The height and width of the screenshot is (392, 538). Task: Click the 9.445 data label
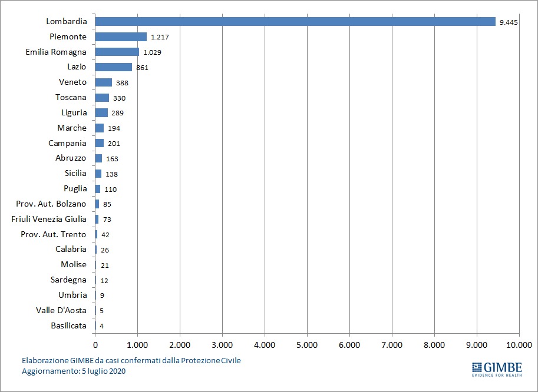pos(508,22)
